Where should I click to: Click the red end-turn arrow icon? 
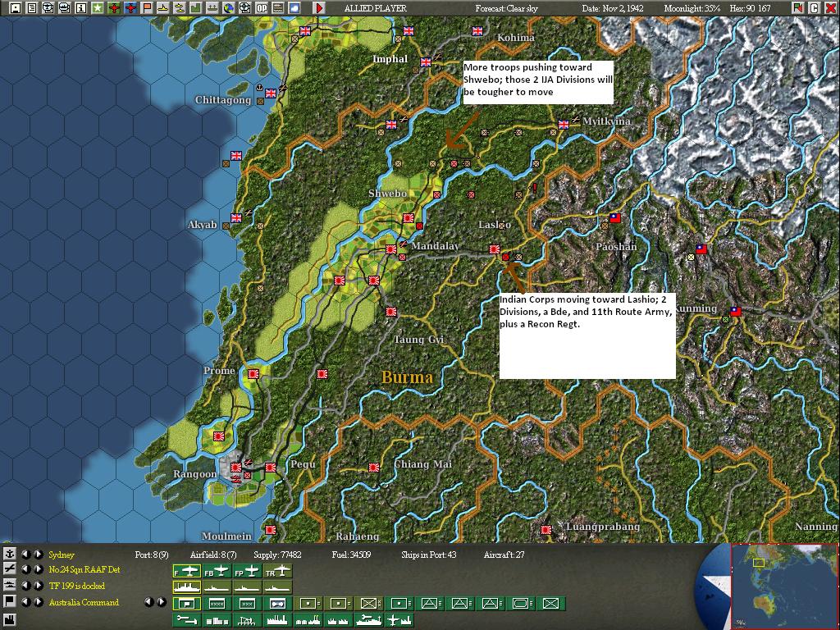tap(319, 8)
